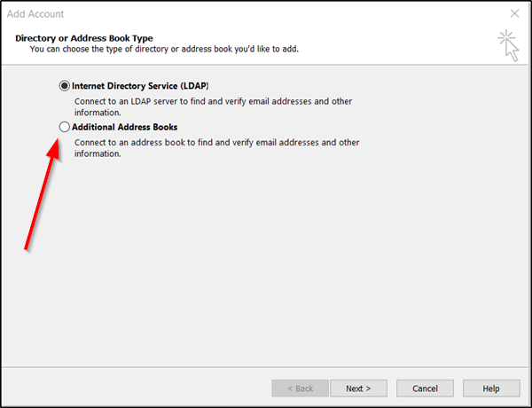This screenshot has width=532, height=408.
Task: Click the empty gray dialog body area
Action: pos(310,266)
